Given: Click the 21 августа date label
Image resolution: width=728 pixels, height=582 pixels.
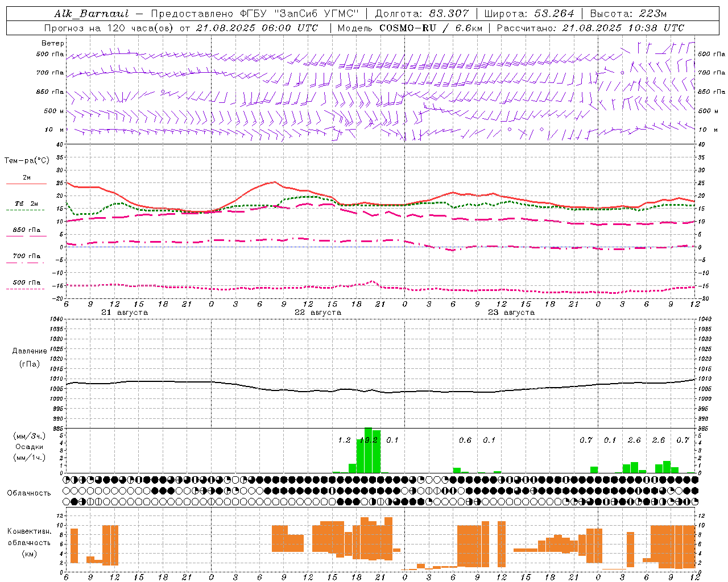Looking at the screenshot, I should point(125,313).
